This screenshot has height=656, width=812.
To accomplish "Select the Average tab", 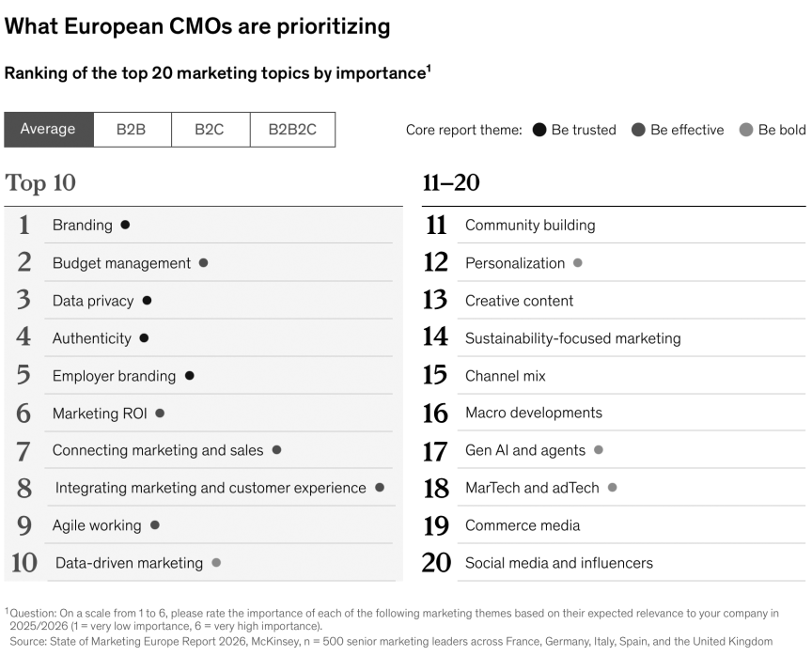I will pyautogui.click(x=48, y=130).
